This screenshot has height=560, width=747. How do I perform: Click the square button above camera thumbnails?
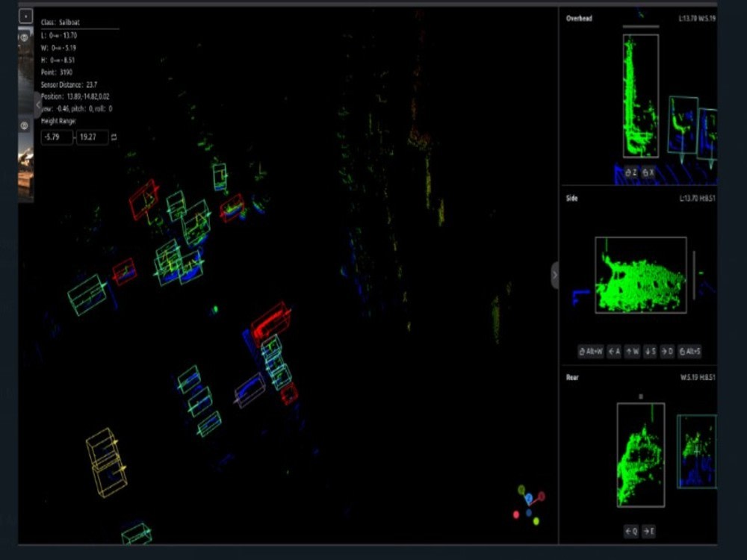coord(25,16)
